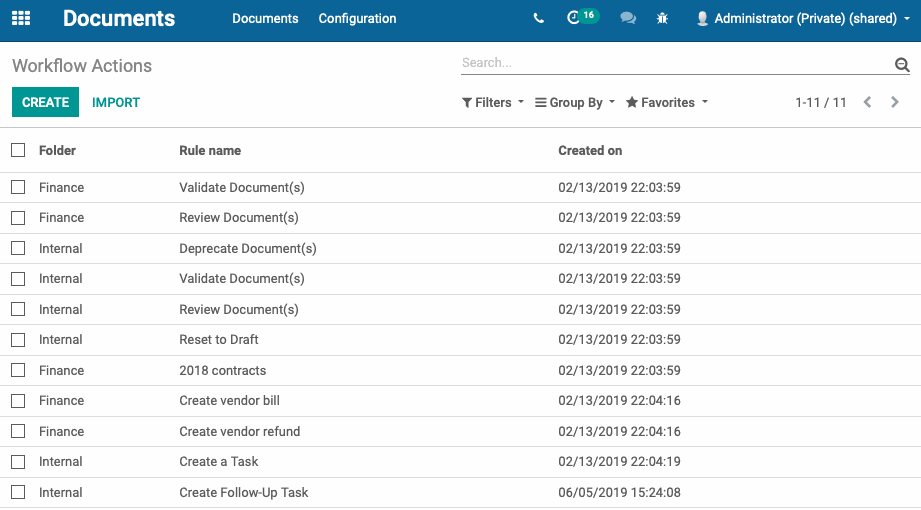
Task: Open the Reset to Draft rule
Action: 219,340
